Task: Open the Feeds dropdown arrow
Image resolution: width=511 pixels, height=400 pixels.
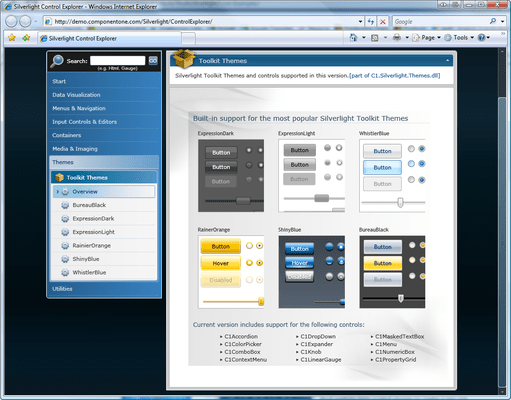Action: [x=385, y=37]
